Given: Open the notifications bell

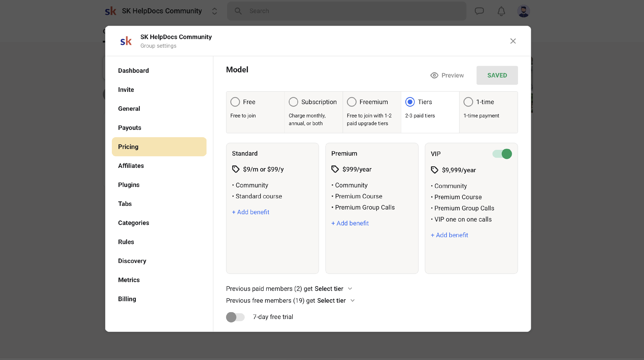Looking at the screenshot, I should coord(501,11).
